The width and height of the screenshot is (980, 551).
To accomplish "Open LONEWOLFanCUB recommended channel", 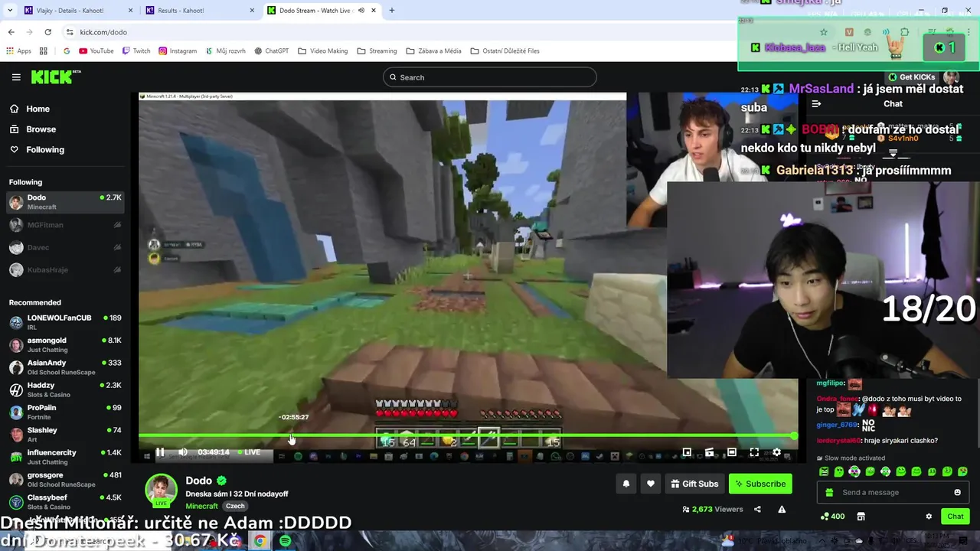I will [66, 322].
